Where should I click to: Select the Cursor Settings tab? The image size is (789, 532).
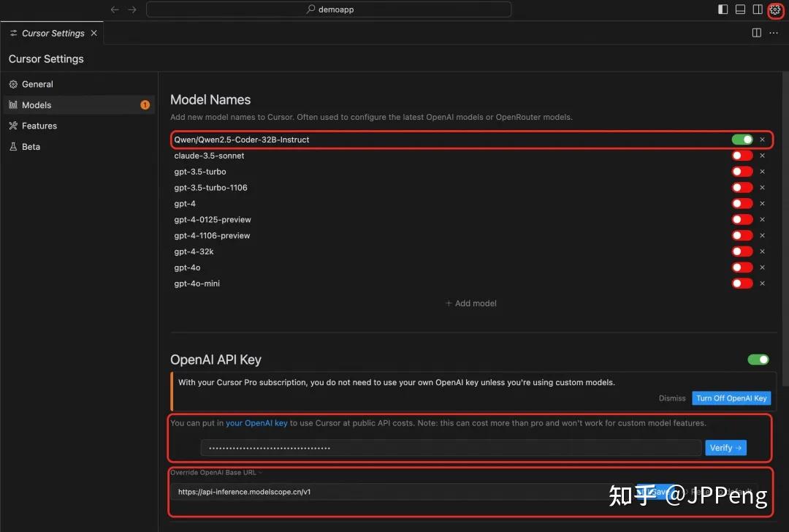pos(50,33)
